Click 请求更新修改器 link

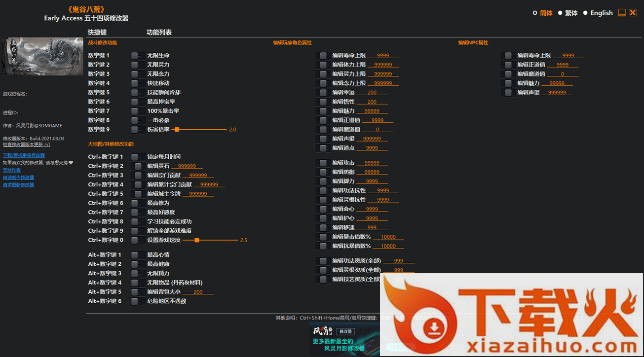(18, 185)
